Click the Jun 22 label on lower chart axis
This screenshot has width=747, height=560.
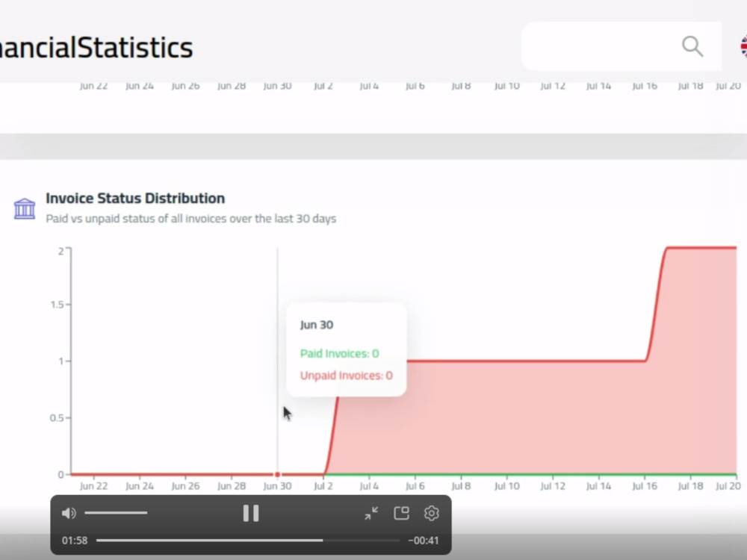point(93,486)
